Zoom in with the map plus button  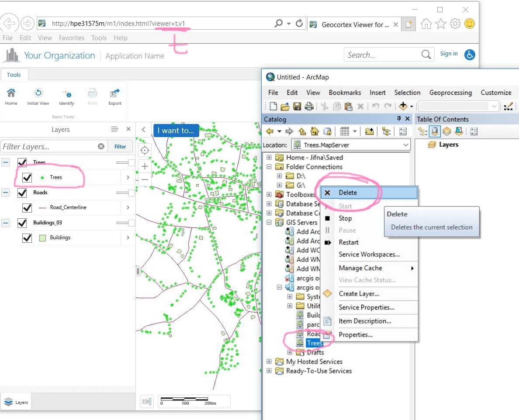[x=145, y=166]
